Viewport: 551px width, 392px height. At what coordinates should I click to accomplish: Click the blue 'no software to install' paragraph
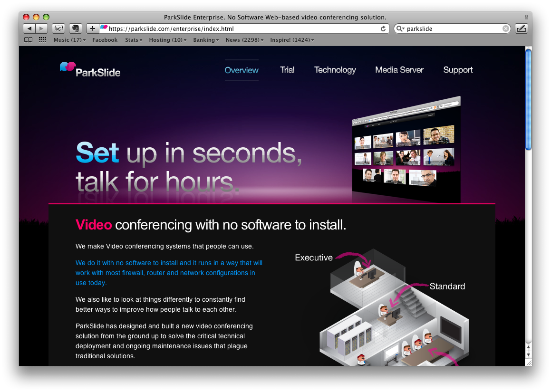tap(169, 273)
